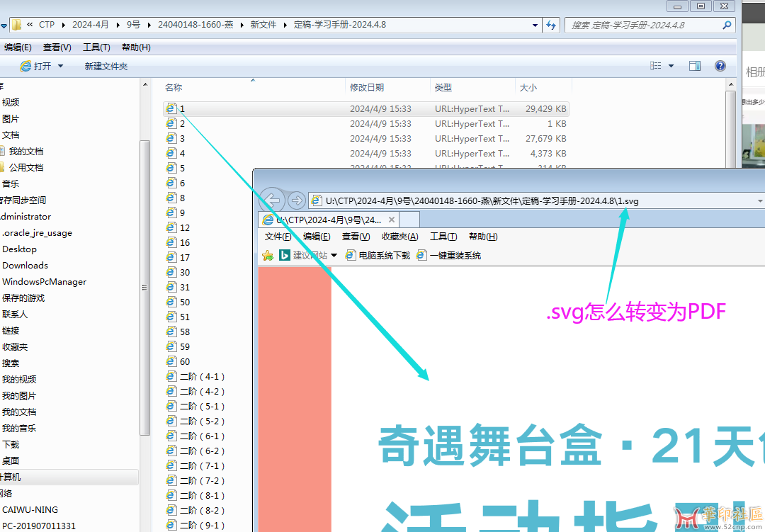Close the IE tab showing U:\CTP path
This screenshot has width=765, height=532.
tap(392, 220)
